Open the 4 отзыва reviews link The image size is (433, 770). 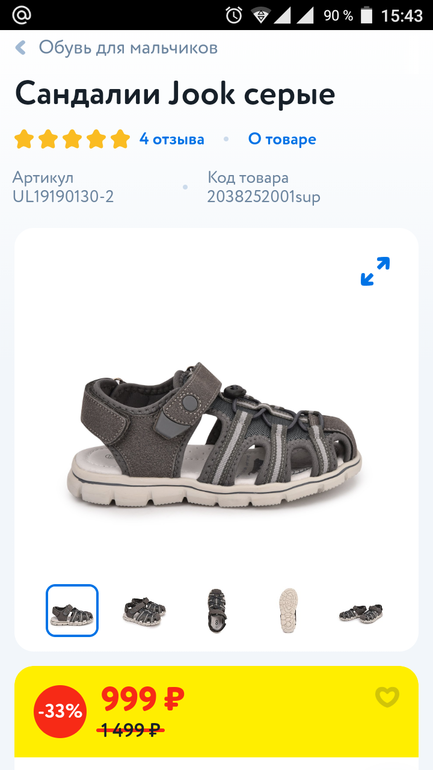172,139
